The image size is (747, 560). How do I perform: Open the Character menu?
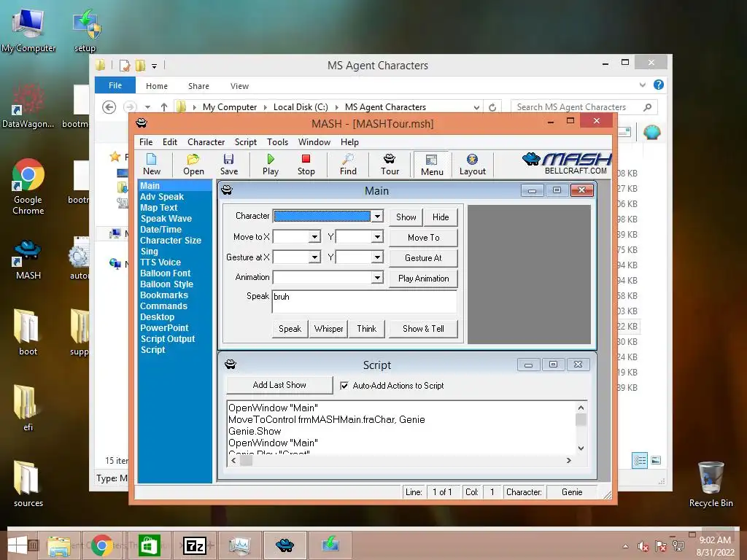click(206, 142)
